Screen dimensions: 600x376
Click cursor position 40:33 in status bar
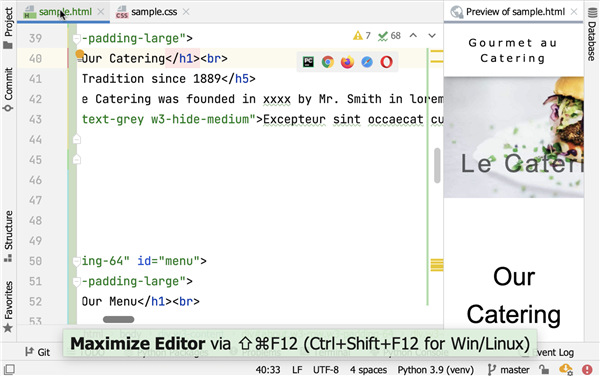tap(268, 369)
